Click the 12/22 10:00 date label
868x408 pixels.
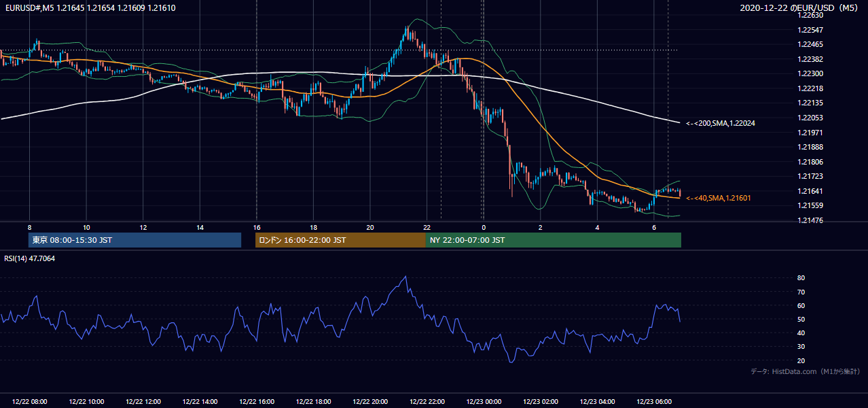point(86,402)
